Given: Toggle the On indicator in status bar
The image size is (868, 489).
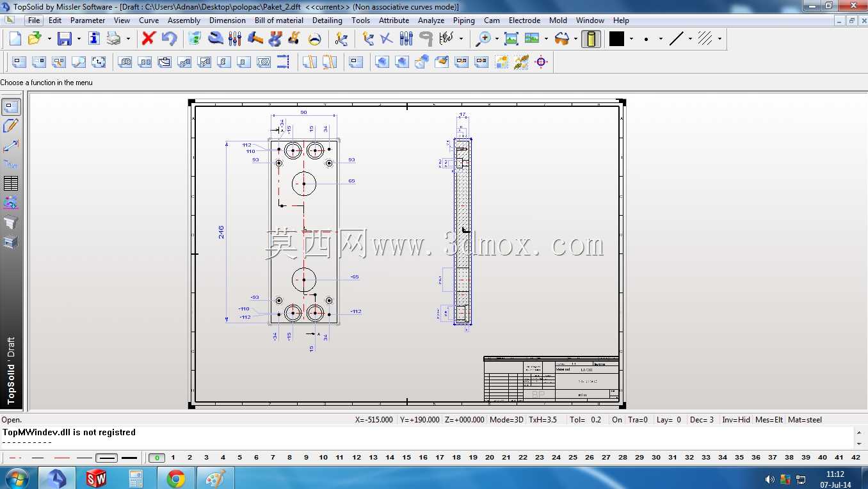Looking at the screenshot, I should click(617, 420).
